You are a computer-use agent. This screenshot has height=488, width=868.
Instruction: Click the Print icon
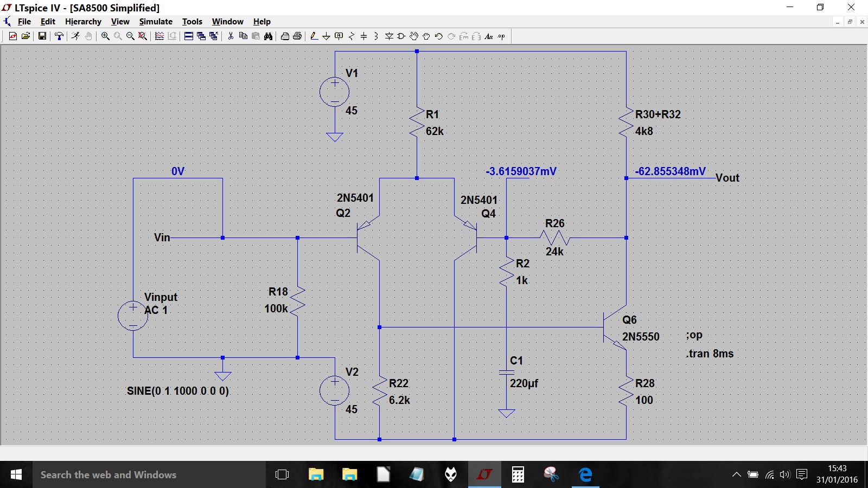pyautogui.click(x=297, y=36)
